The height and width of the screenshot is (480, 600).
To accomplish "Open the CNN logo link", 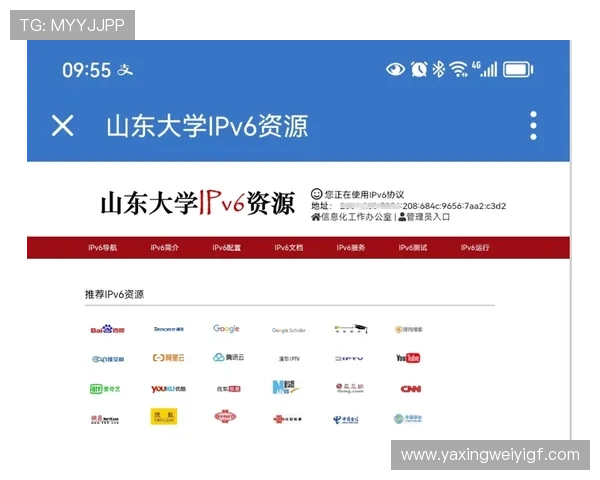I will (x=411, y=389).
